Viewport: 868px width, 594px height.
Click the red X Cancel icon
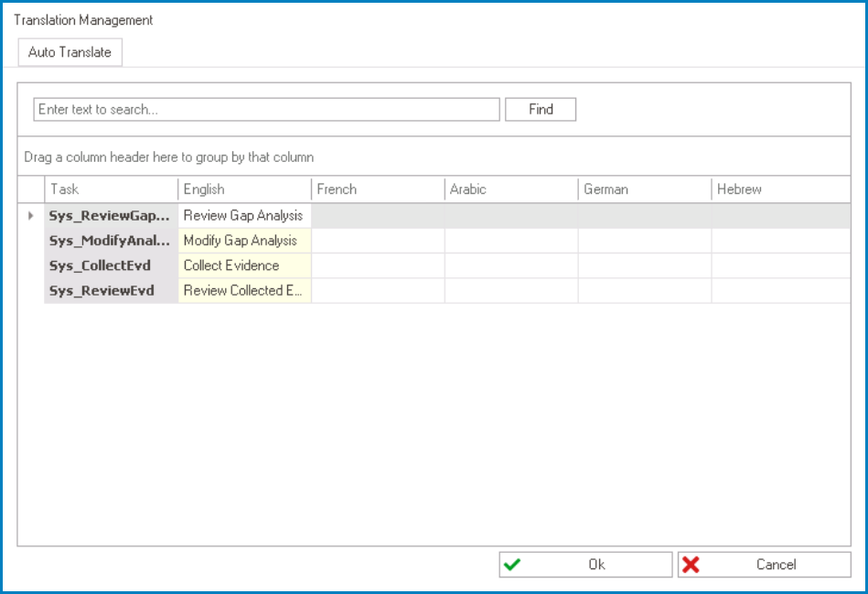tap(697, 564)
